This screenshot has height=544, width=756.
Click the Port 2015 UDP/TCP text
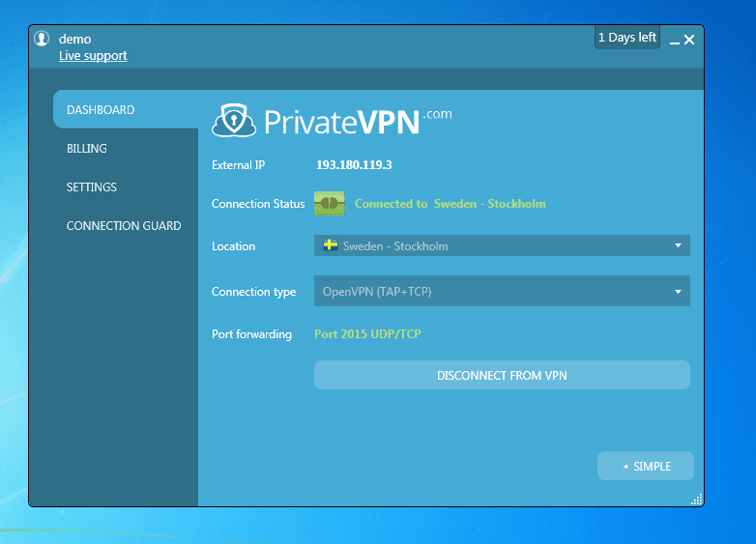pyautogui.click(x=367, y=334)
